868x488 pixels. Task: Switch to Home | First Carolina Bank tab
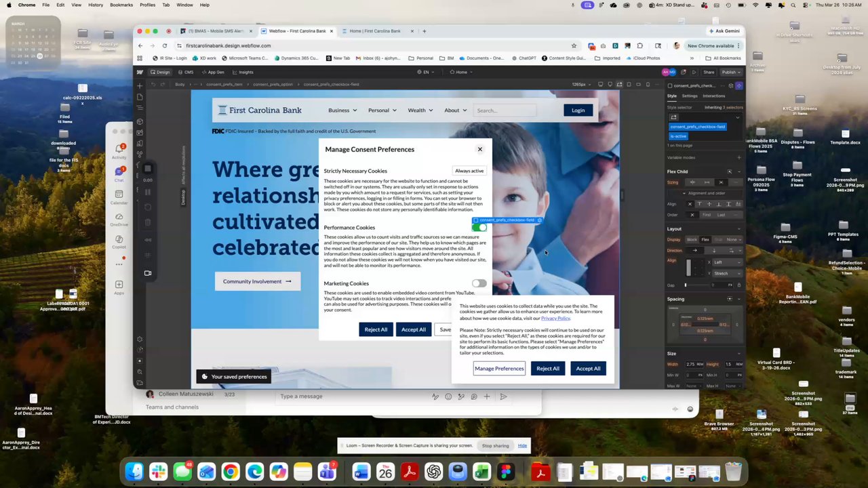click(374, 30)
